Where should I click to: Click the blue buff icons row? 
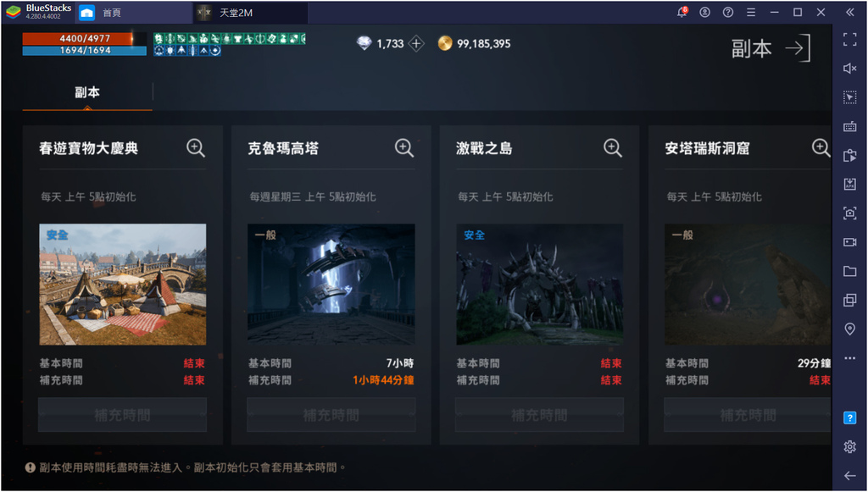click(187, 50)
